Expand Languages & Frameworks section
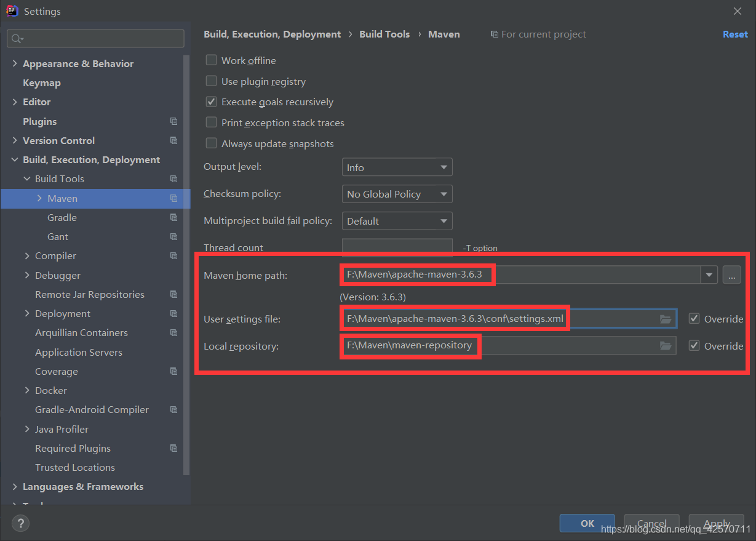This screenshot has height=541, width=756. tap(15, 486)
